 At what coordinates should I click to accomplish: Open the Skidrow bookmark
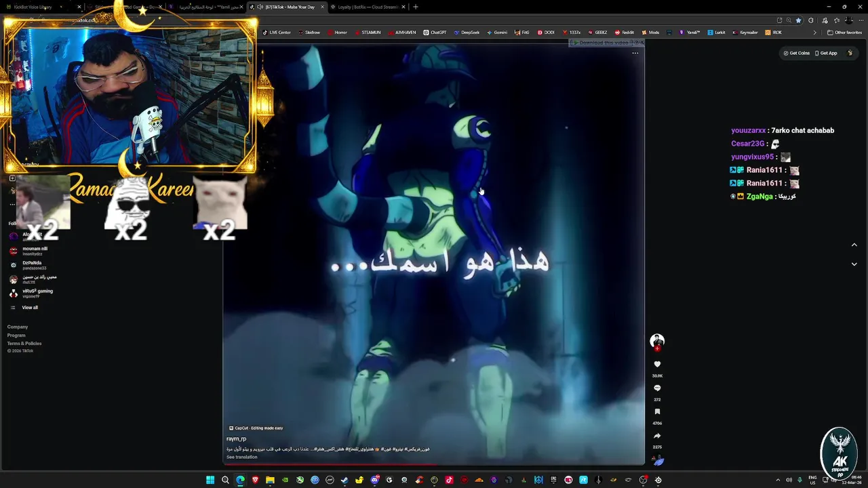[x=309, y=33]
